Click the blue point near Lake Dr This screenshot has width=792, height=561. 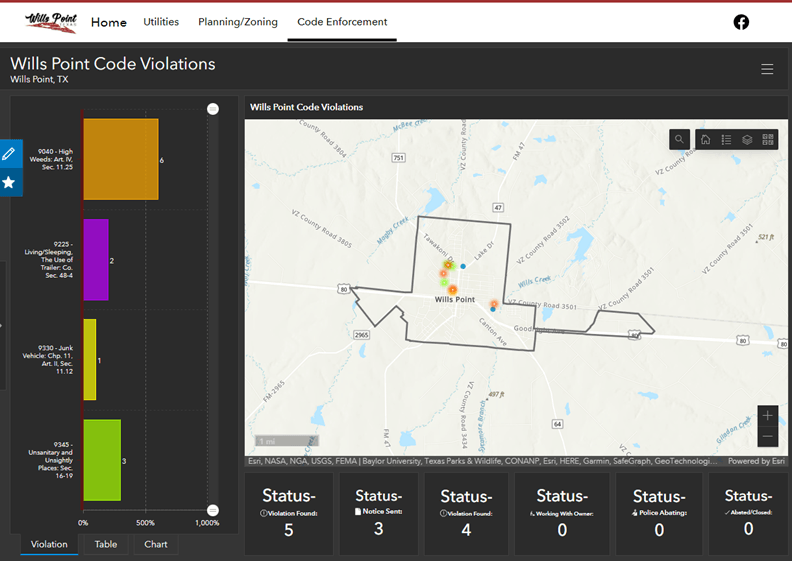pyautogui.click(x=463, y=266)
